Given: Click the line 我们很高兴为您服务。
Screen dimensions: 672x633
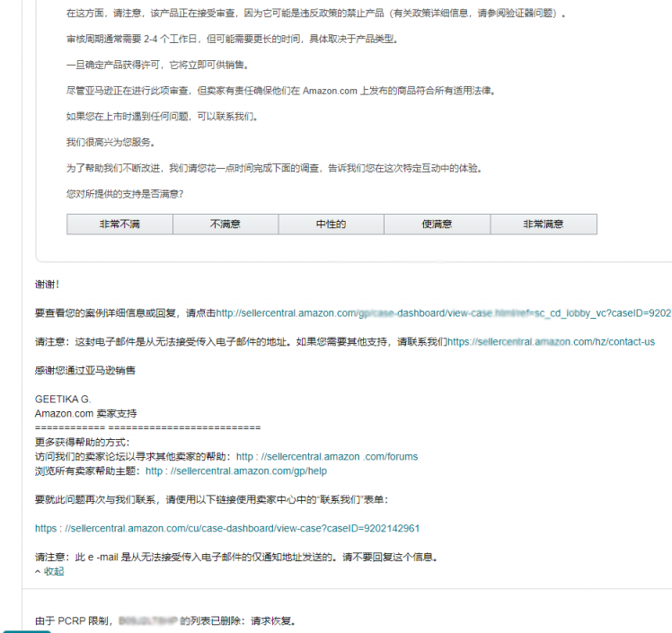Looking at the screenshot, I should [x=111, y=142].
